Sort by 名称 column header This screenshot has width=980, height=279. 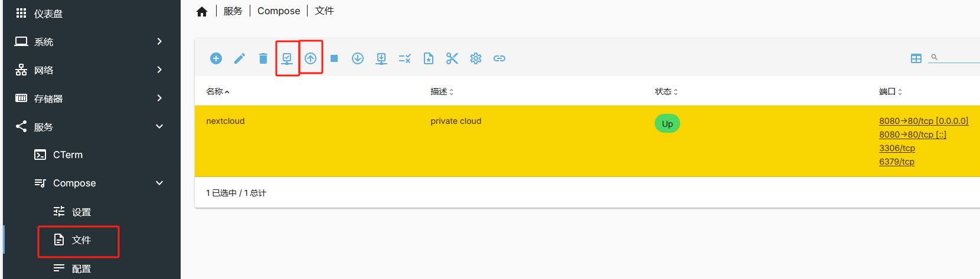[x=218, y=91]
